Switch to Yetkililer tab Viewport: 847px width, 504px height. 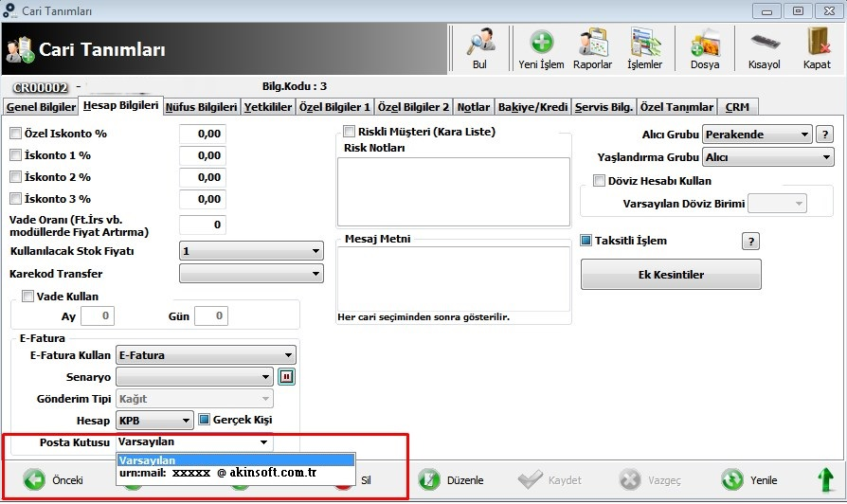[x=268, y=107]
